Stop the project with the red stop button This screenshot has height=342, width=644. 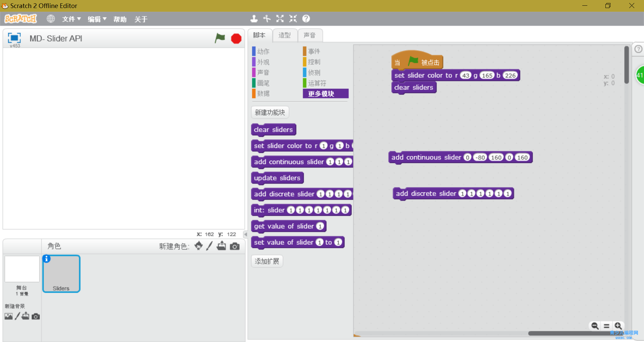point(236,39)
